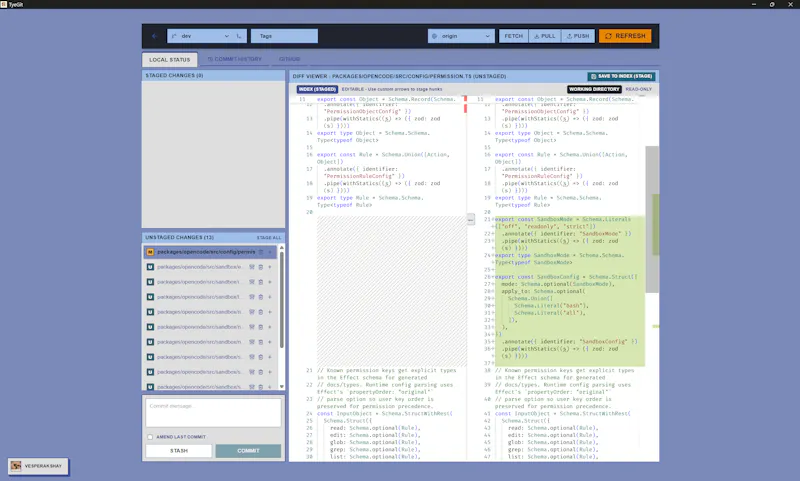800x481 pixels.
Task: Click the READ-ONLY label in diff header
Action: point(639,89)
